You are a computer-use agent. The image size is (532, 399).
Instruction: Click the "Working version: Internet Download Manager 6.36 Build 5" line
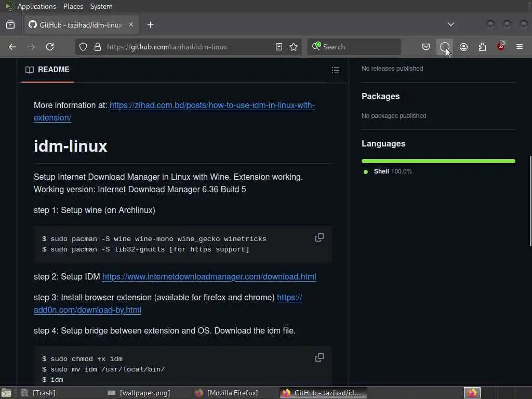(x=140, y=189)
